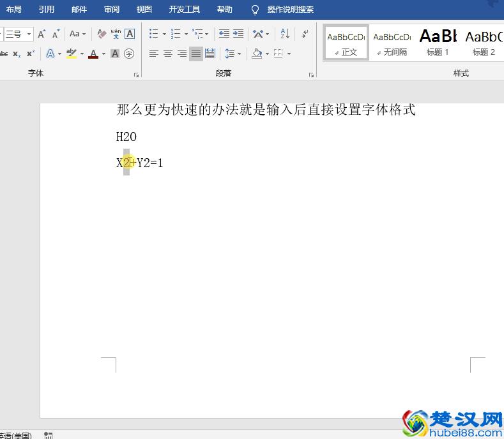Toggle character shading button

[115, 54]
